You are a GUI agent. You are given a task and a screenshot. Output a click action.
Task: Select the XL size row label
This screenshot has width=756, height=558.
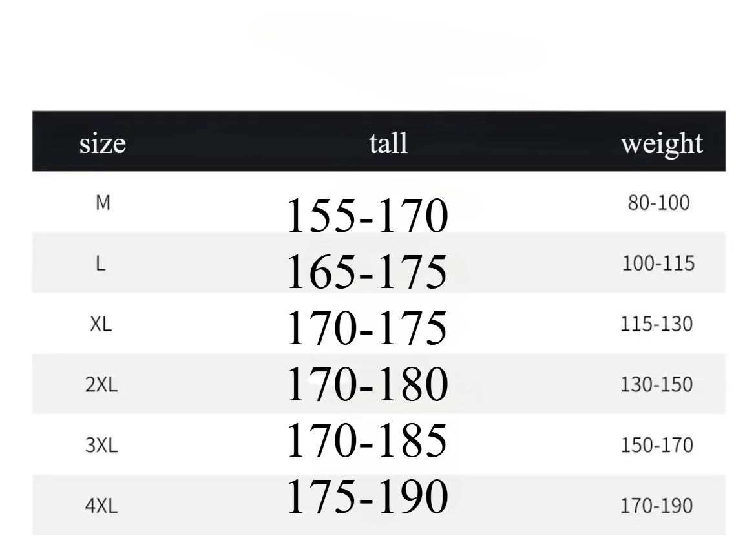101,324
